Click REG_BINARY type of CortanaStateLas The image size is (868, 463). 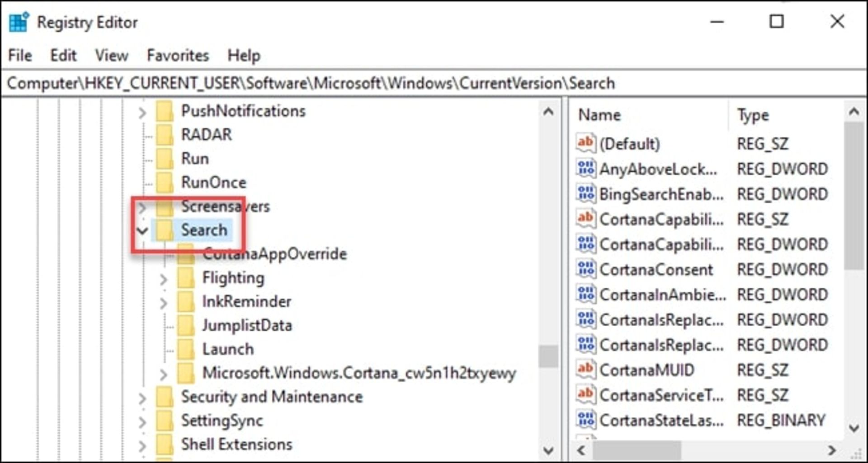point(781,421)
